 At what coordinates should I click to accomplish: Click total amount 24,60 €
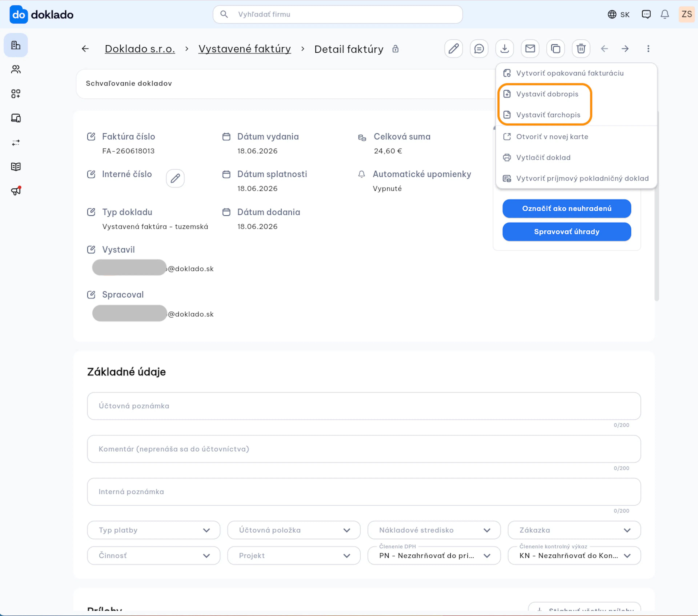coord(388,151)
